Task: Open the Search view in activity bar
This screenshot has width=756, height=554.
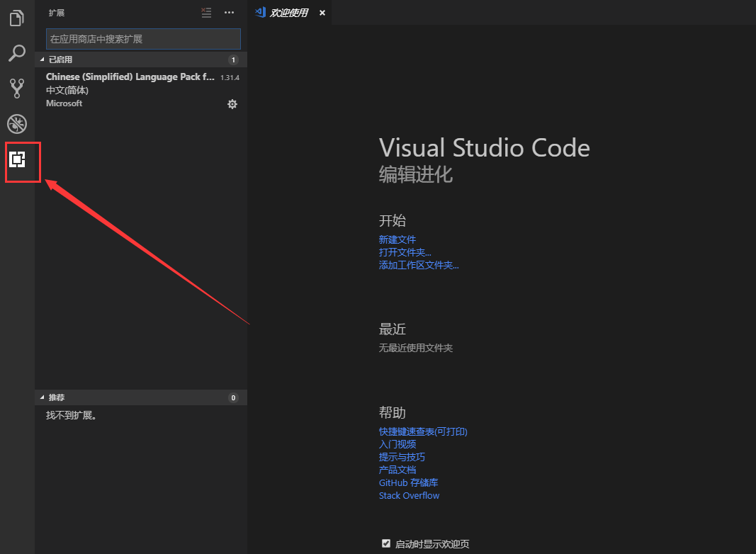Action: (x=17, y=53)
